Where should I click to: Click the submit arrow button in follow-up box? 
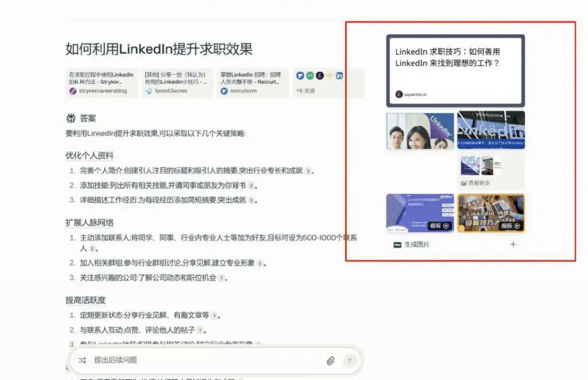pos(349,360)
